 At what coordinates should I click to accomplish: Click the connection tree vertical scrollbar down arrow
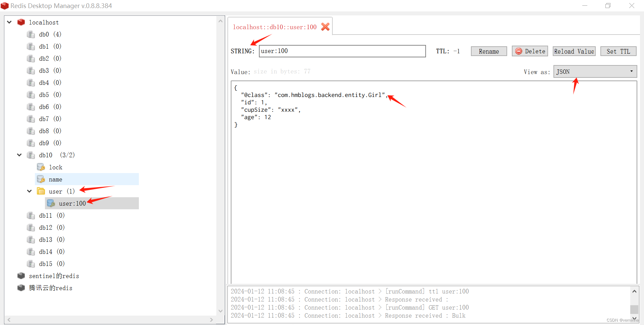[220, 311]
